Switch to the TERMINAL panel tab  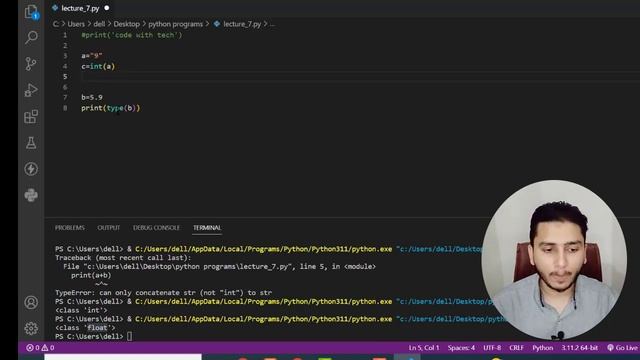[x=207, y=228]
